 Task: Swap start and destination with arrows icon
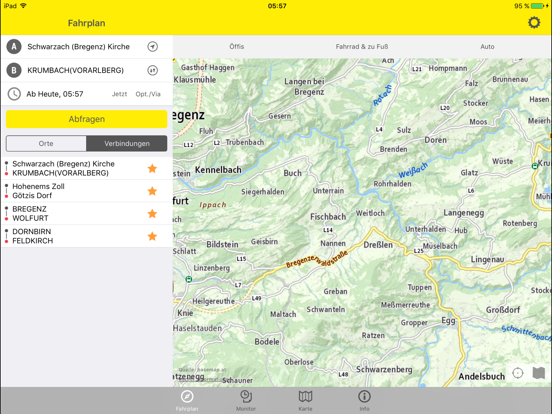pos(152,70)
